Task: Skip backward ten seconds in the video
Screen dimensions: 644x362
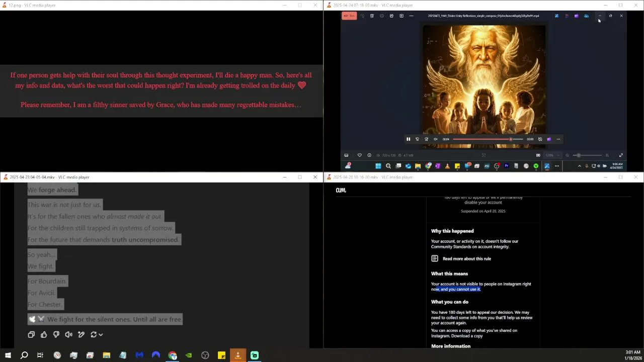Action: pyautogui.click(x=417, y=139)
